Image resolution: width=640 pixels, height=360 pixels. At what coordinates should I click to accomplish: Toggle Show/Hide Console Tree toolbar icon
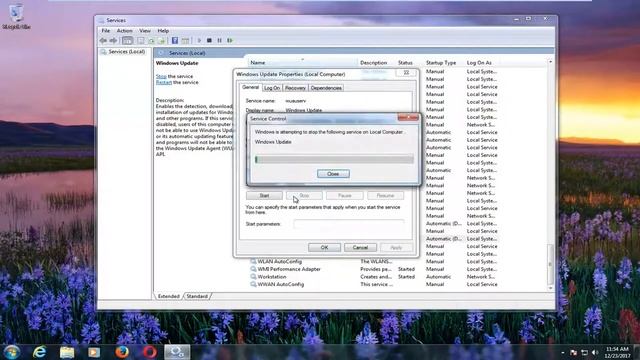(127, 40)
